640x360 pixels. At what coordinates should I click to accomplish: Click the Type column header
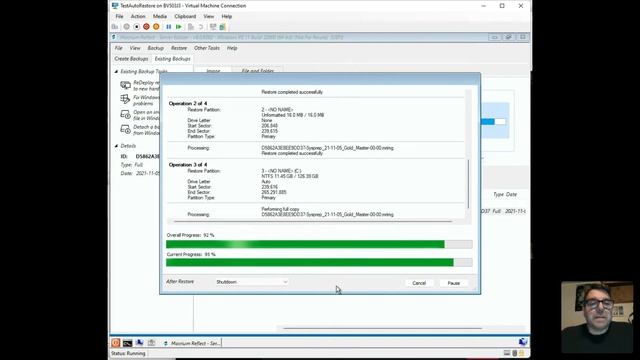point(498,194)
